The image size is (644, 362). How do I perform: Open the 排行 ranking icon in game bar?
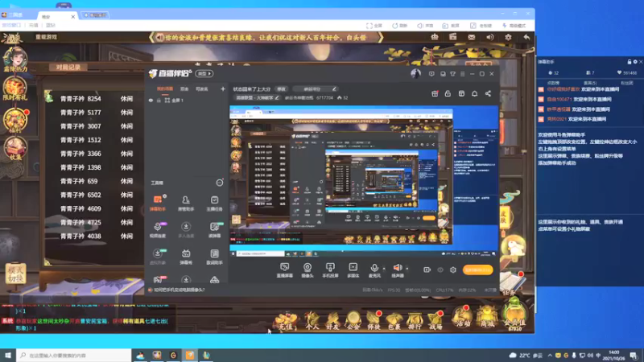pyautogui.click(x=415, y=320)
